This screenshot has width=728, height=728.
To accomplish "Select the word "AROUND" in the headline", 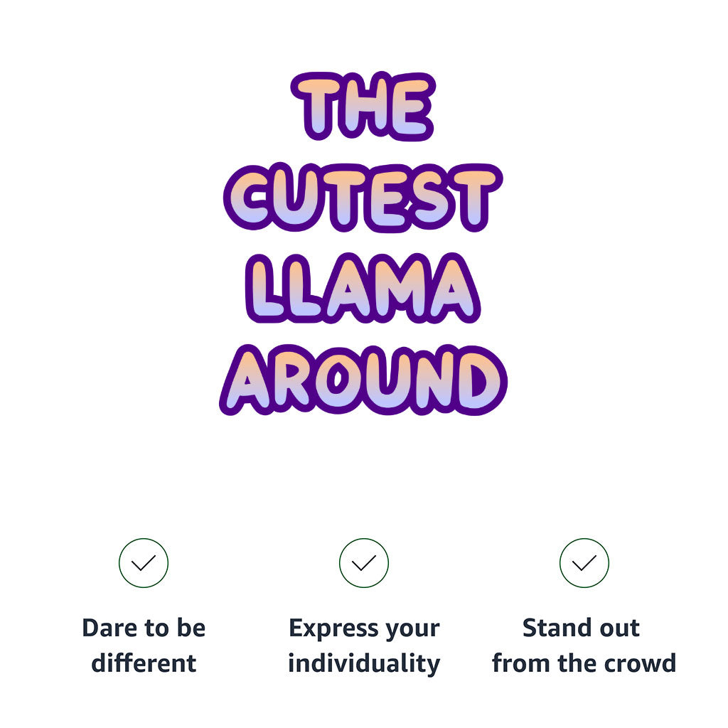I will tap(363, 379).
